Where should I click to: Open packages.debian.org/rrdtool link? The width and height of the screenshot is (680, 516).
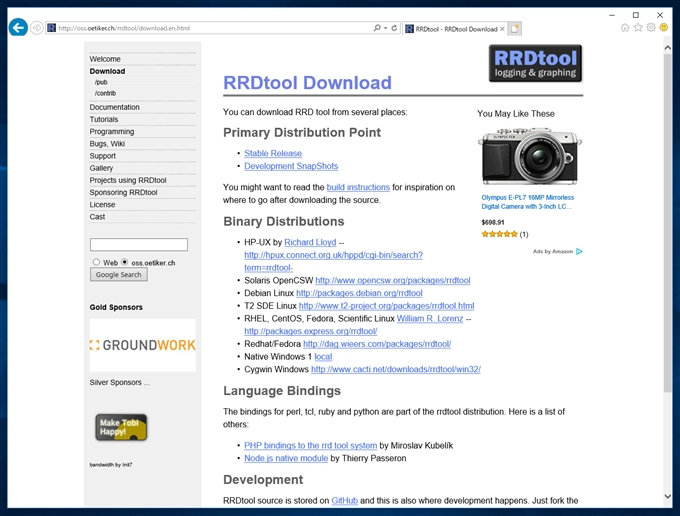click(x=359, y=293)
